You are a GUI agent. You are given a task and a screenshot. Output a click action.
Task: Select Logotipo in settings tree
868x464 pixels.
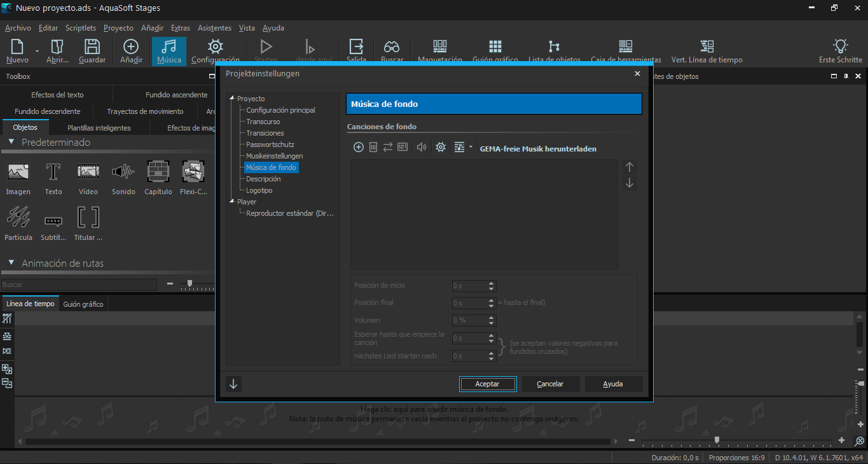pos(259,190)
